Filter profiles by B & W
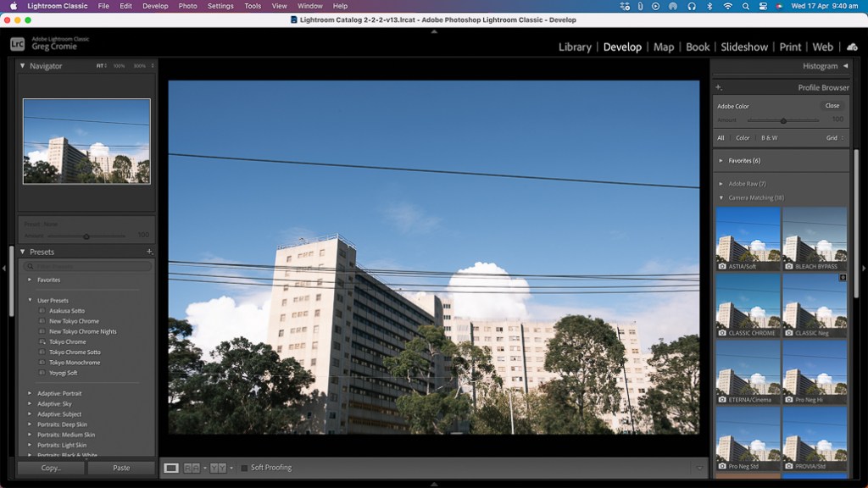Screen dimensions: 868x488 coord(769,138)
